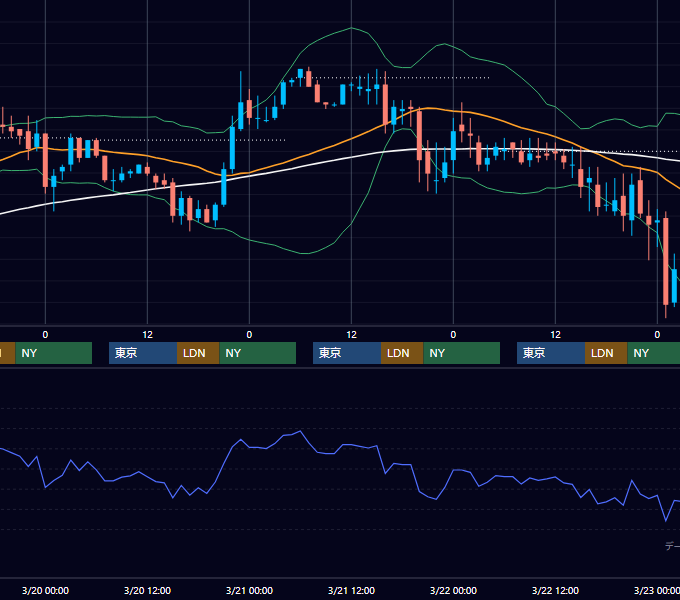
Task: Select the 東京 session block before 3/22 12:00
Action: [x=551, y=353]
